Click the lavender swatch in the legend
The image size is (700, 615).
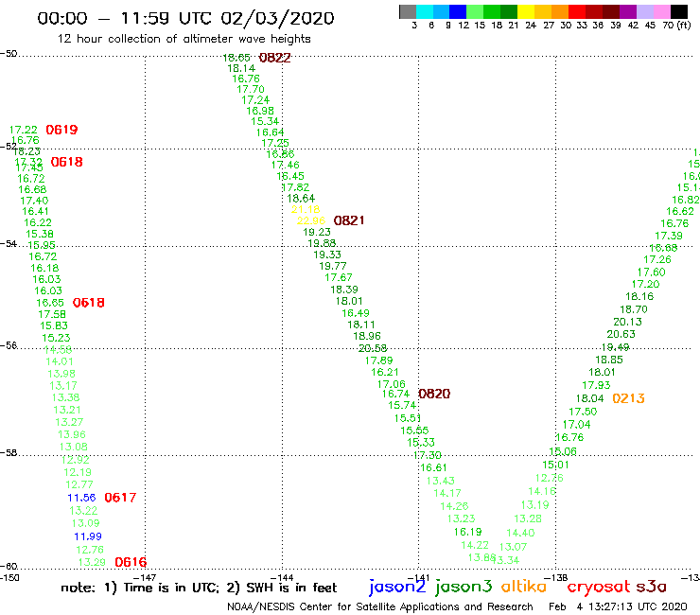(x=644, y=11)
